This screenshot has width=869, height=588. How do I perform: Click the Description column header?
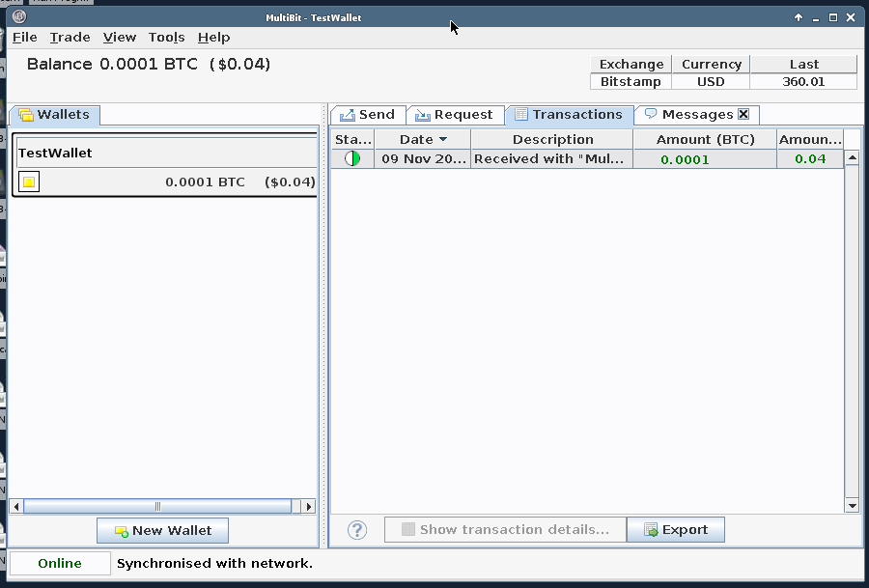(552, 140)
